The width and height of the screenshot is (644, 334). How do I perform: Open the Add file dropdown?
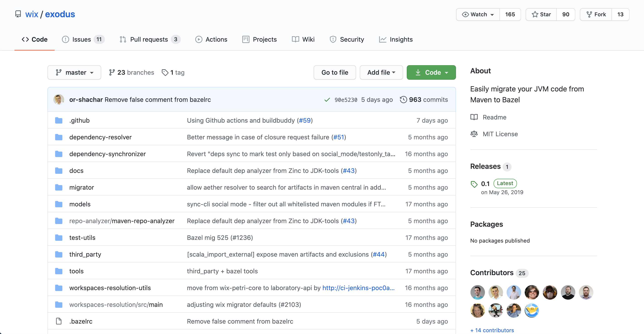[381, 73]
